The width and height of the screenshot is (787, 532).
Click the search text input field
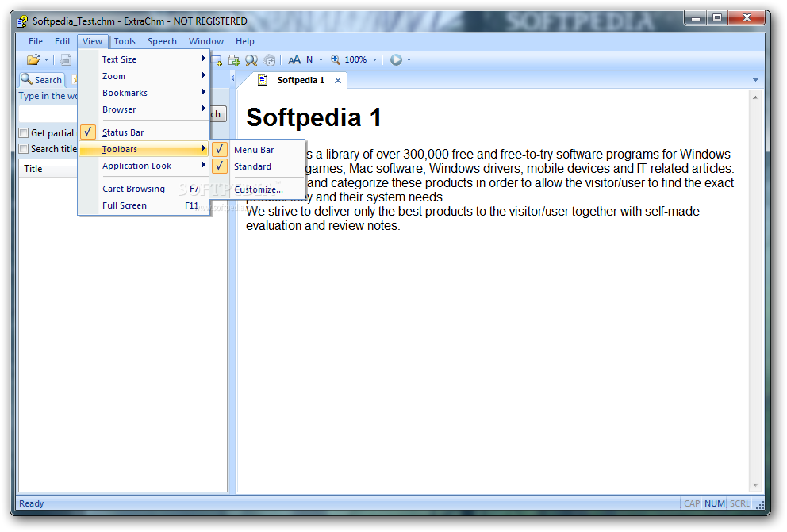click(48, 114)
